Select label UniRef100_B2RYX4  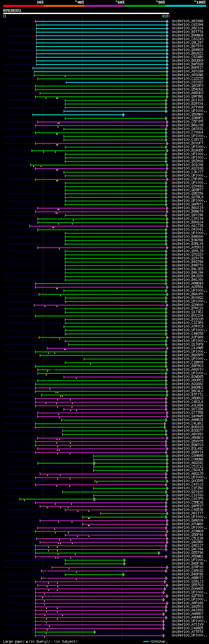(187, 104)
